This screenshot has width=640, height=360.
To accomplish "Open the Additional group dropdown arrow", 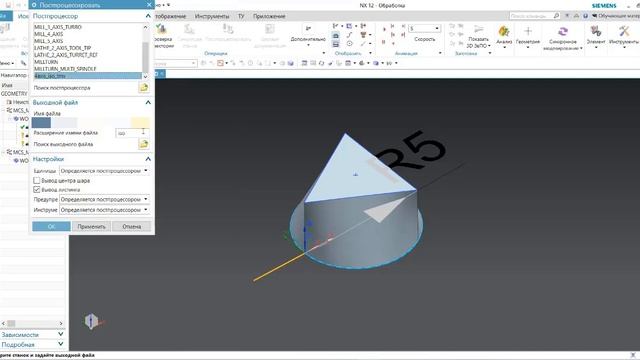I will click(x=308, y=45).
